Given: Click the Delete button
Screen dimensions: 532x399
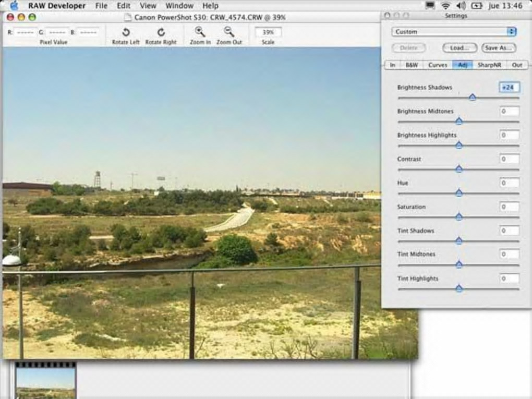Looking at the screenshot, I should click(x=408, y=47).
